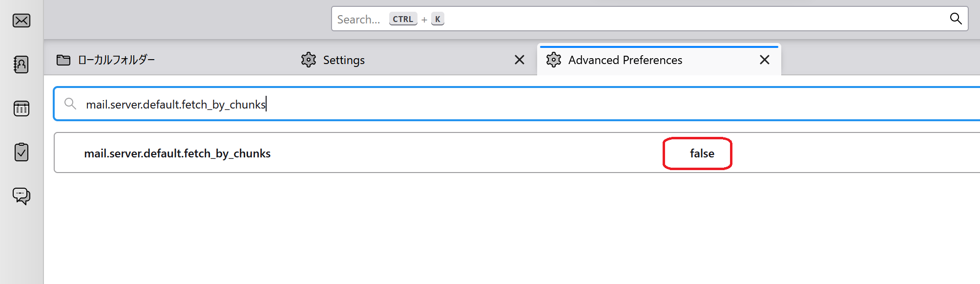Select the mail.server.default.fetch_by_chunks preference name
Screen dimensions: 980x284
coord(177,153)
